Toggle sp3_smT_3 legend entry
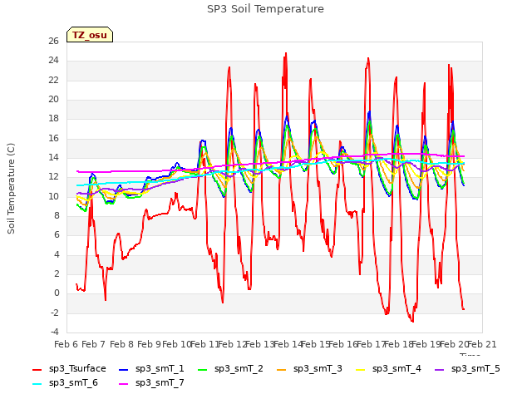Viewport: 532px width, 399px height. click(x=309, y=368)
